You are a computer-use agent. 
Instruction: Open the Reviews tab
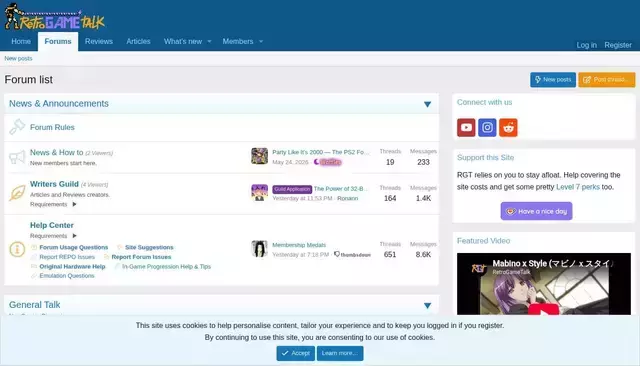pos(99,41)
